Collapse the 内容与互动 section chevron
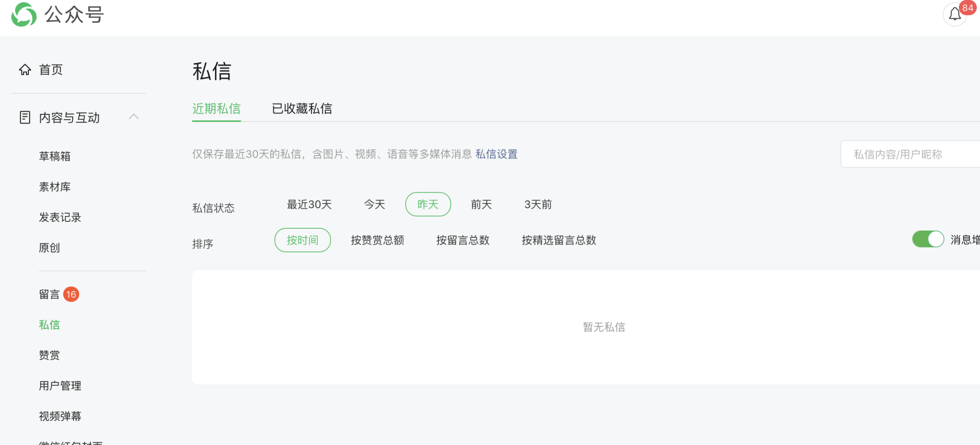980x445 pixels. pos(133,117)
